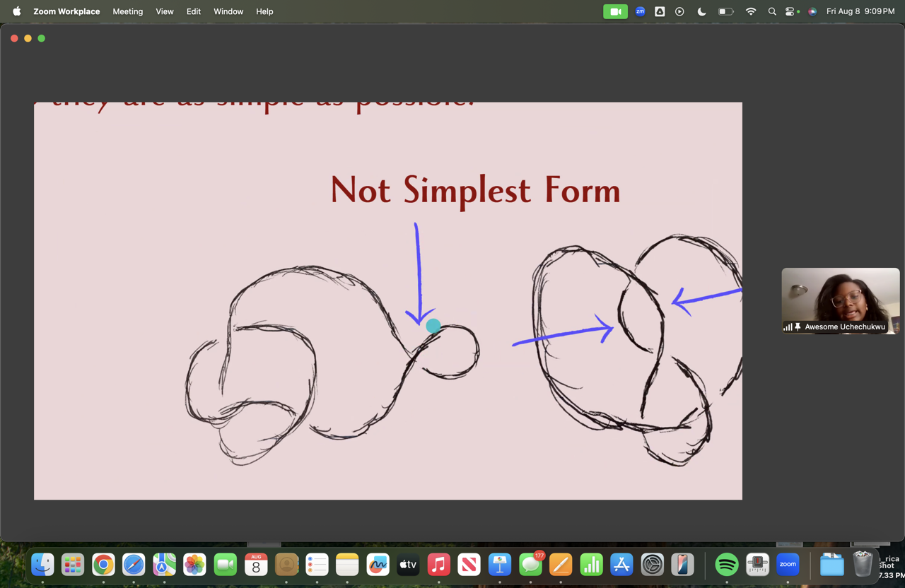This screenshot has width=905, height=588.
Task: Open the Zoom status menu bar icon
Action: coord(640,11)
